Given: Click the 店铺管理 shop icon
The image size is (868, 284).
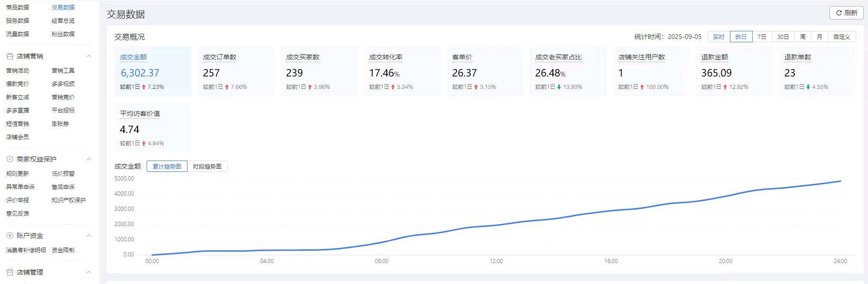Looking at the screenshot, I should tap(9, 272).
